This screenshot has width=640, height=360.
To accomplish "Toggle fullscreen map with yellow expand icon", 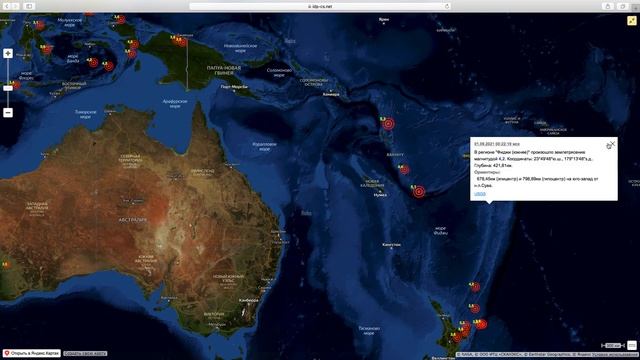I will pyautogui.click(x=631, y=20).
